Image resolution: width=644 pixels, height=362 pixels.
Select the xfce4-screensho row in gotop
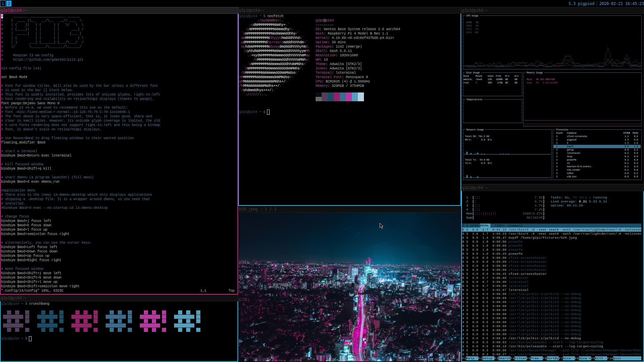tap(597, 136)
